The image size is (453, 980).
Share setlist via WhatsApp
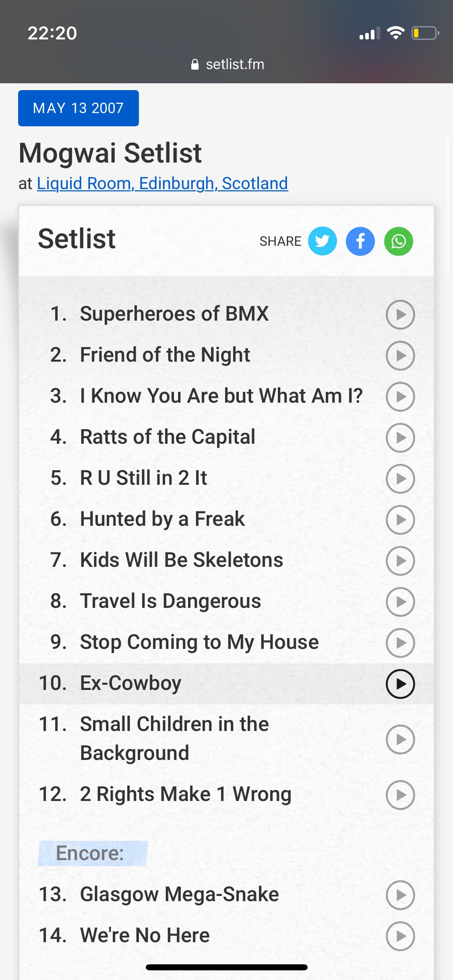coord(399,241)
